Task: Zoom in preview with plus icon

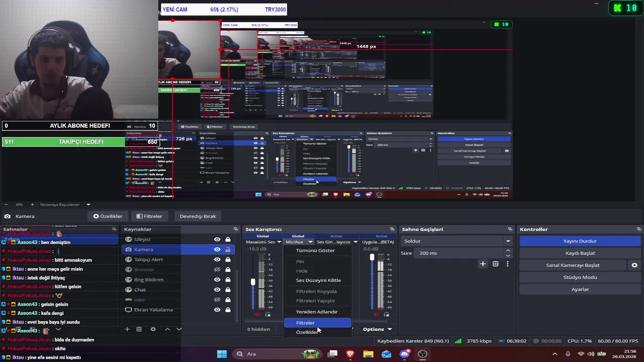Action: tap(32, 205)
